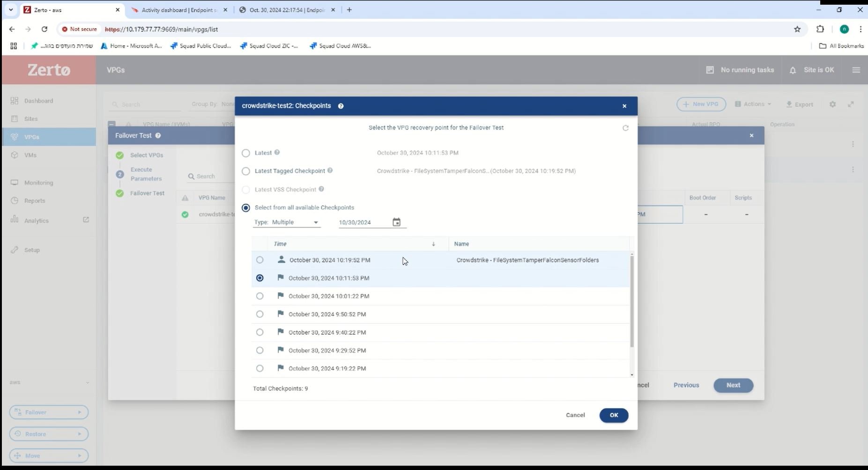Close the Checkpoints dialog
This screenshot has width=868, height=470.
point(624,106)
